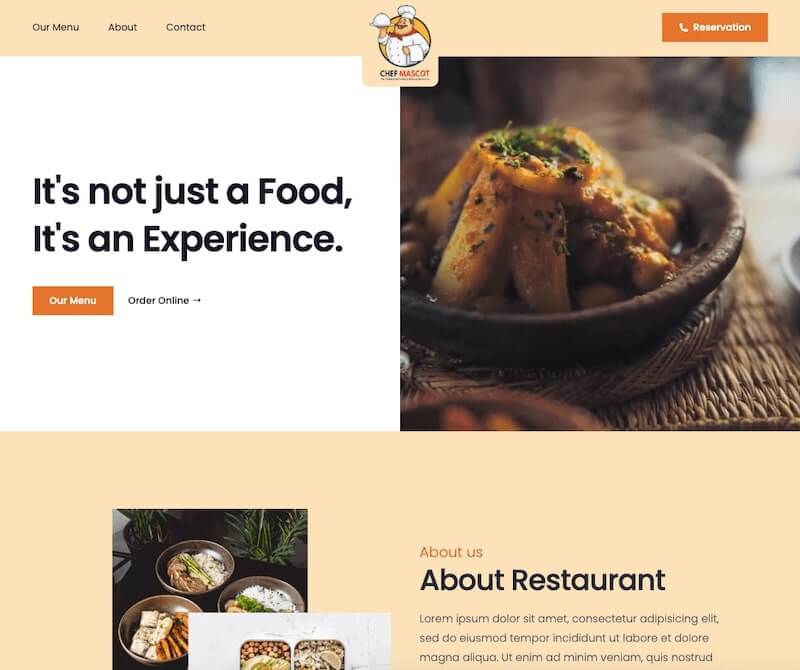
Task: Click the orange Our Menu button
Action: pyautogui.click(x=73, y=301)
